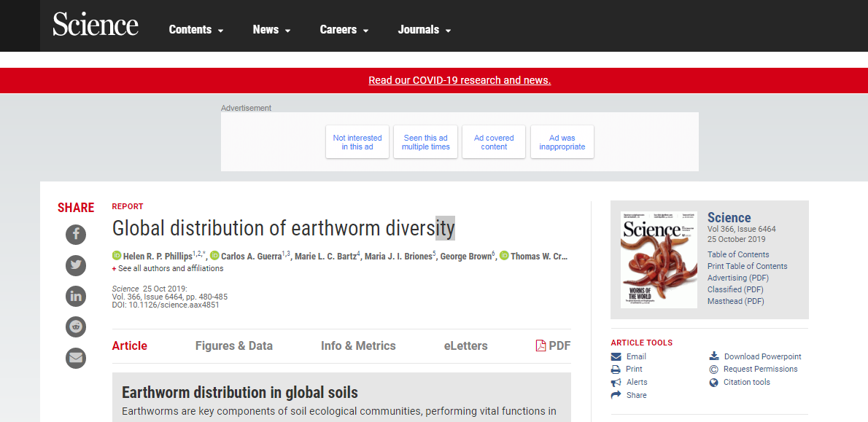Viewport: 868px width, 422px height.
Task: Open the News dropdown menu
Action: click(x=271, y=30)
